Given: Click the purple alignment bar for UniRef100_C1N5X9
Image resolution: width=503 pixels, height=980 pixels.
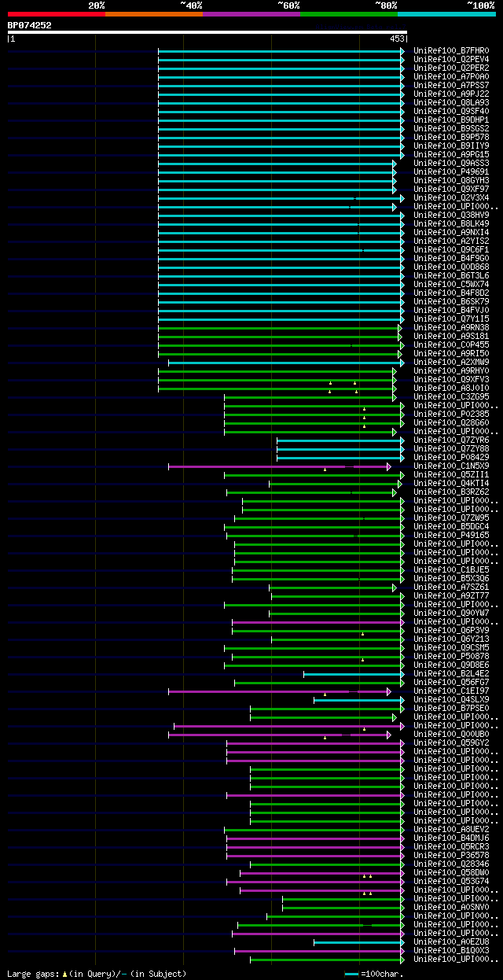Looking at the screenshot, I should pyautogui.click(x=279, y=466).
